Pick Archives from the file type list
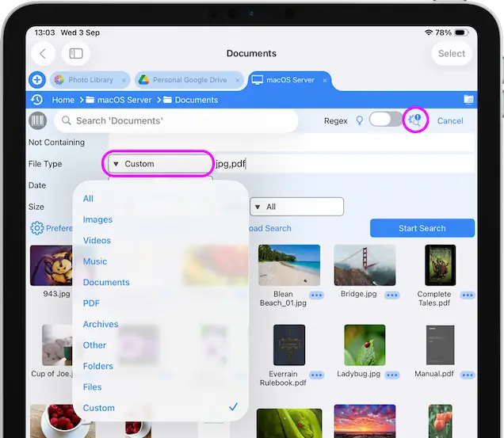The image size is (504, 438). [101, 324]
